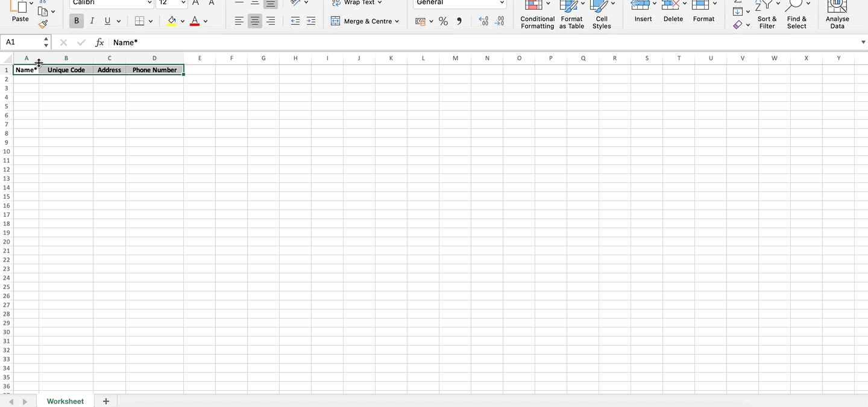Click the Paste button
Viewport: 868px width, 407px height.
click(x=20, y=11)
